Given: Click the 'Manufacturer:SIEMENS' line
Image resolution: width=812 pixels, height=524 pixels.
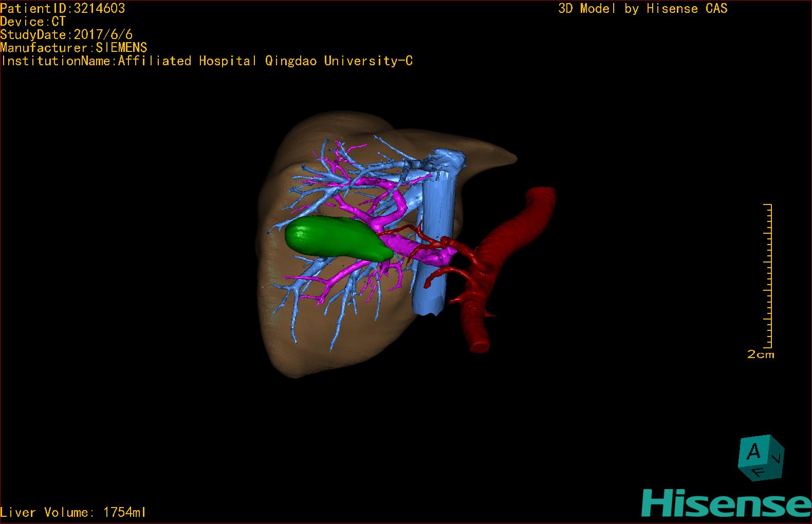Looking at the screenshot, I should 74,48.
